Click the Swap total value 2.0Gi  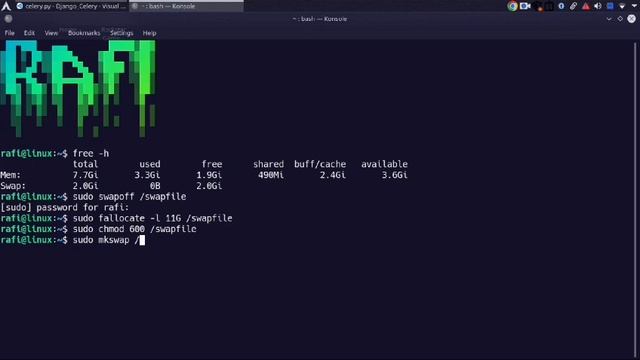[85, 186]
